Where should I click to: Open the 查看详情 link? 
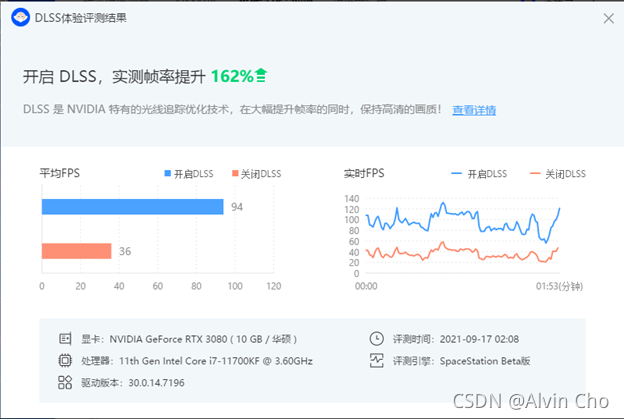tap(474, 110)
